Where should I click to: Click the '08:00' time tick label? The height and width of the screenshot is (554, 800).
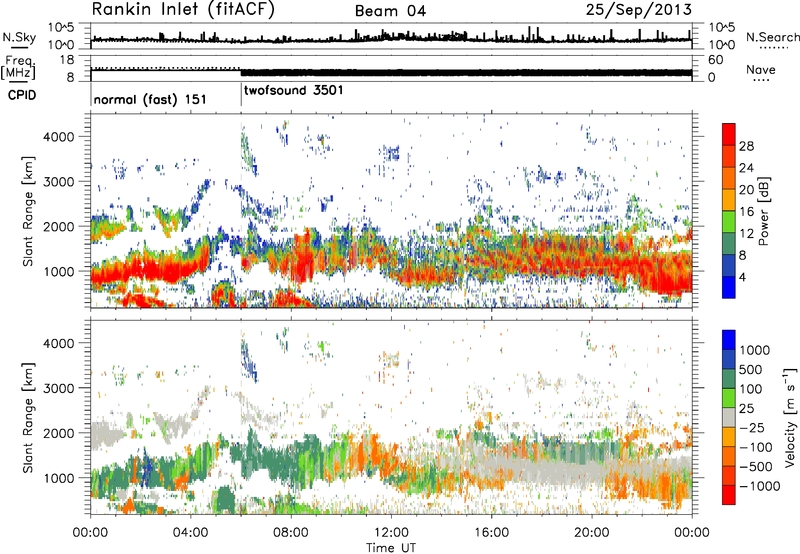[x=291, y=533]
